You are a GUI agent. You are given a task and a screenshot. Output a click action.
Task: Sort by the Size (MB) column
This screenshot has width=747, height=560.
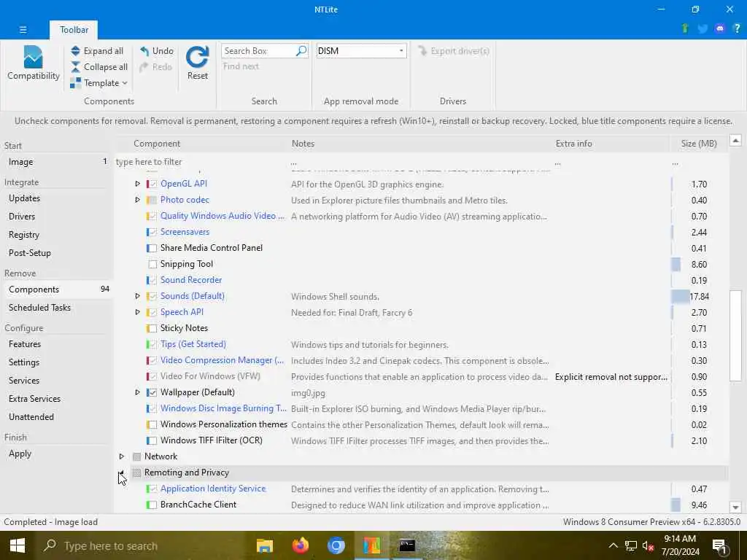pos(698,144)
